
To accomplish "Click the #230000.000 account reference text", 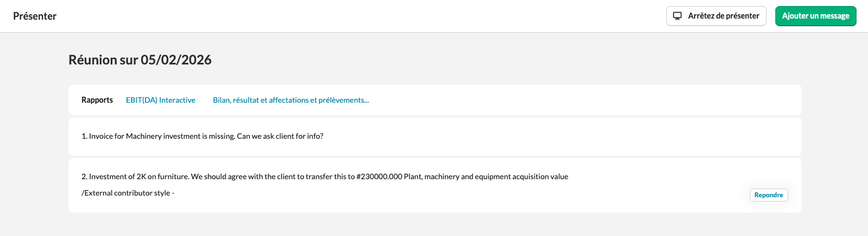I will (379, 176).
